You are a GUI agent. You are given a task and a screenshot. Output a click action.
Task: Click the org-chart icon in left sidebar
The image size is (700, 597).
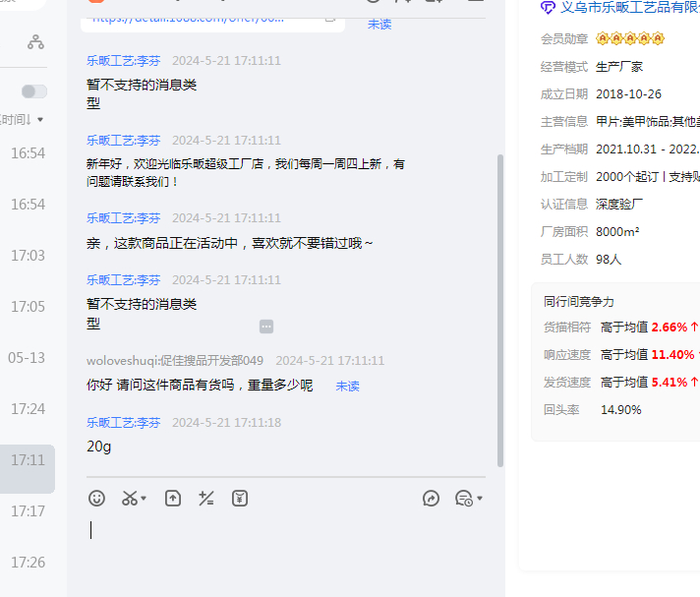(x=35, y=41)
